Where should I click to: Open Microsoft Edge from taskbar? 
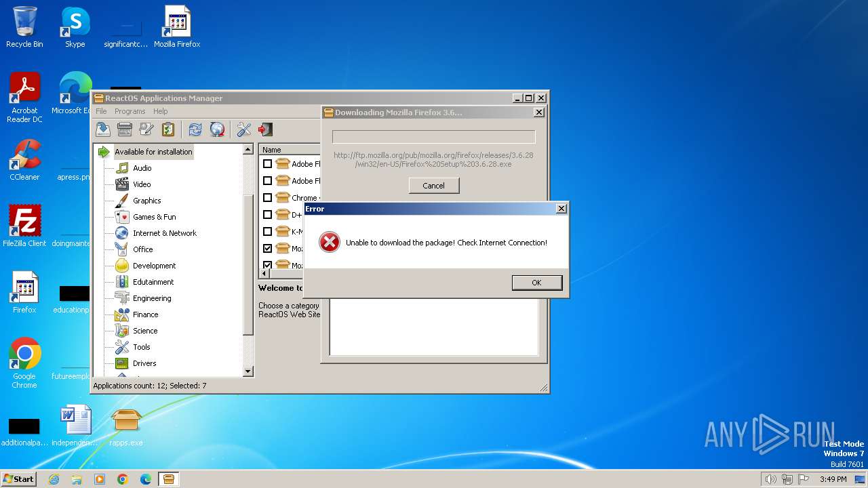click(x=146, y=479)
